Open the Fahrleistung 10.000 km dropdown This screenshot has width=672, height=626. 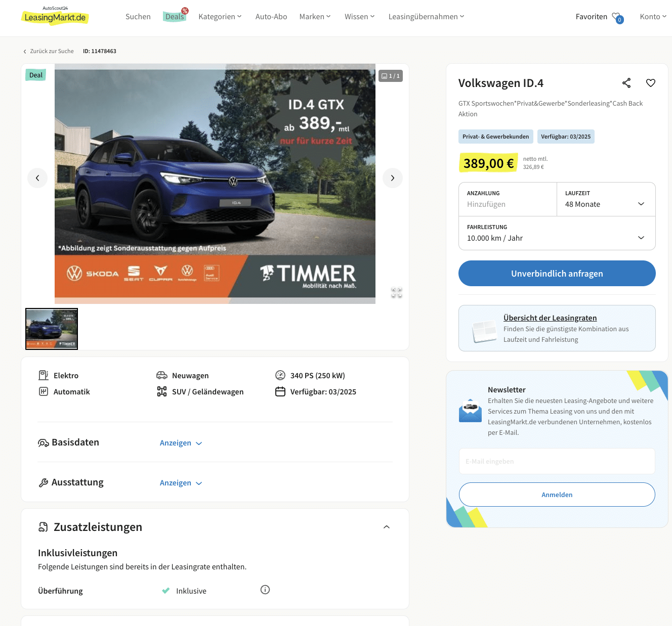(x=557, y=233)
